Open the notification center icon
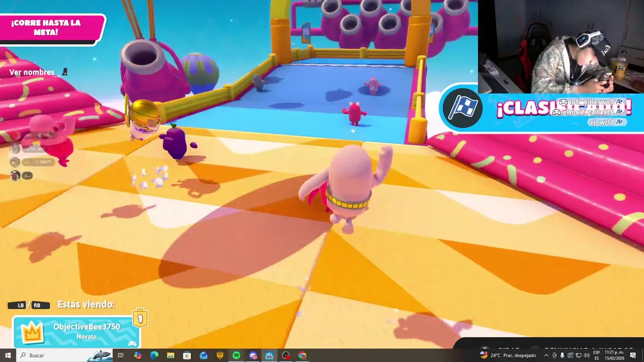The height and width of the screenshot is (362, 644). [633, 355]
